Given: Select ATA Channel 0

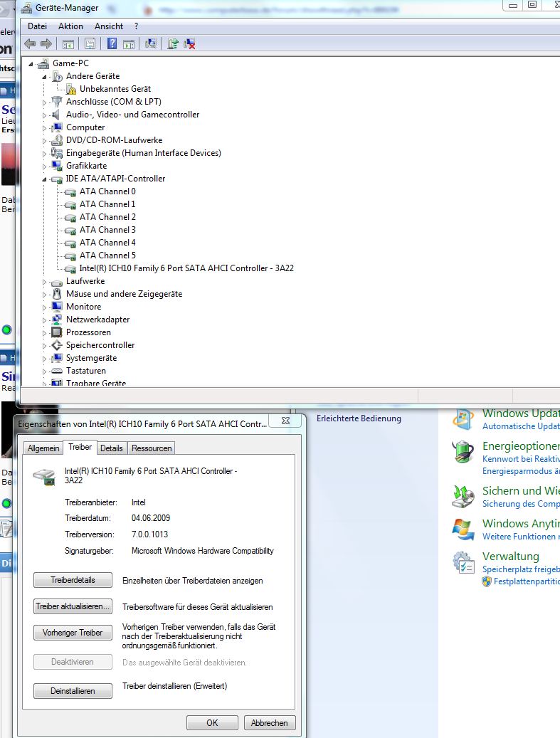Looking at the screenshot, I should tap(107, 191).
